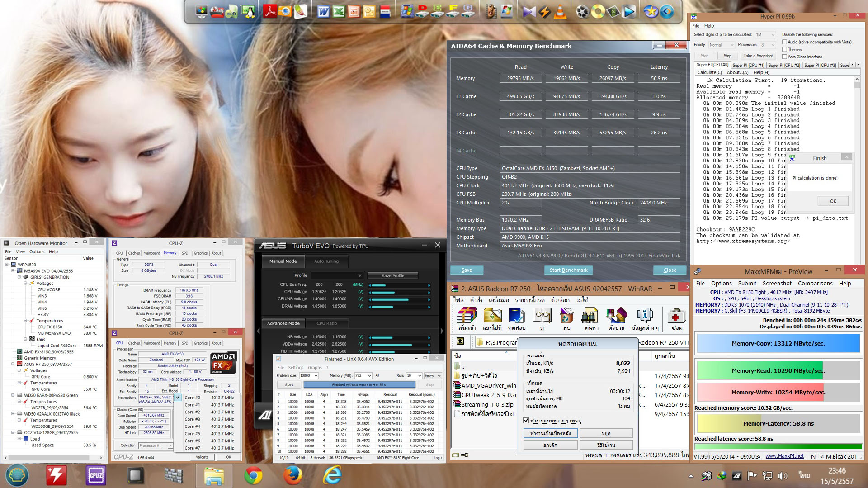Click the CPU Voltage slider in TurboV EVO
Image resolution: width=868 pixels, height=488 pixels.
(x=399, y=292)
